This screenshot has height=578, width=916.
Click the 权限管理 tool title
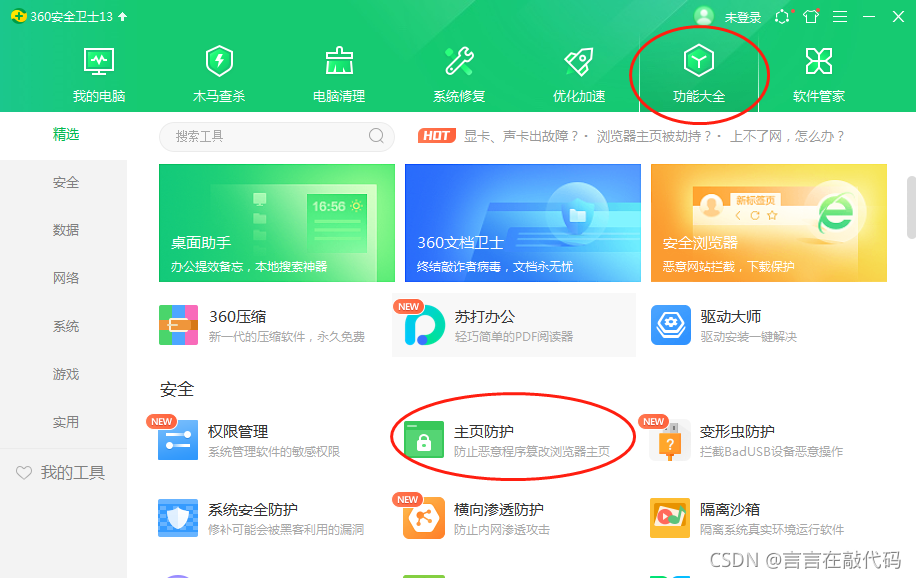click(238, 431)
